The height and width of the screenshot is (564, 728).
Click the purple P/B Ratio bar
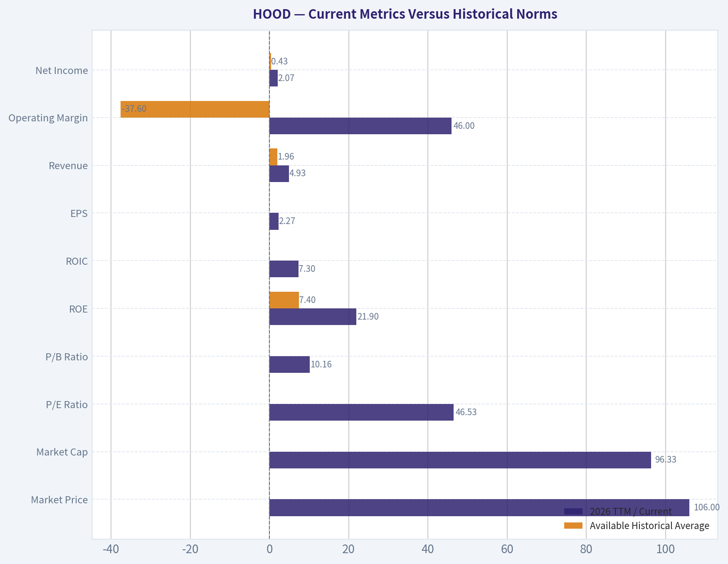[289, 365]
